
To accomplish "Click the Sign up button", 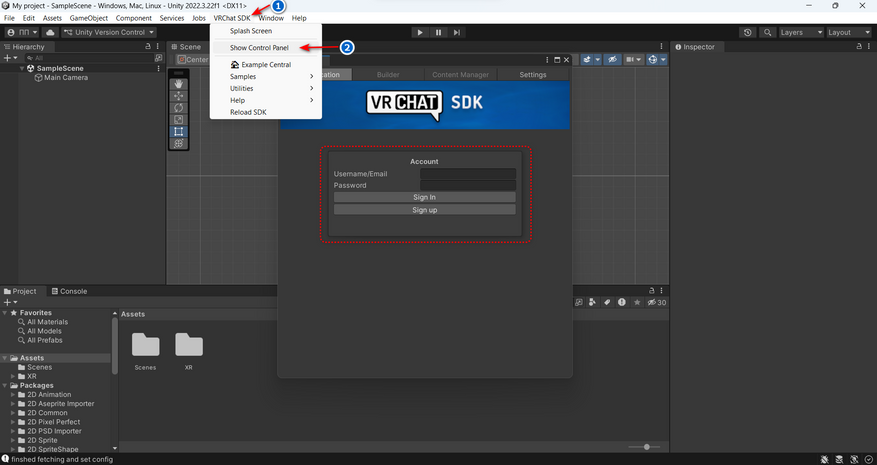I will [424, 210].
